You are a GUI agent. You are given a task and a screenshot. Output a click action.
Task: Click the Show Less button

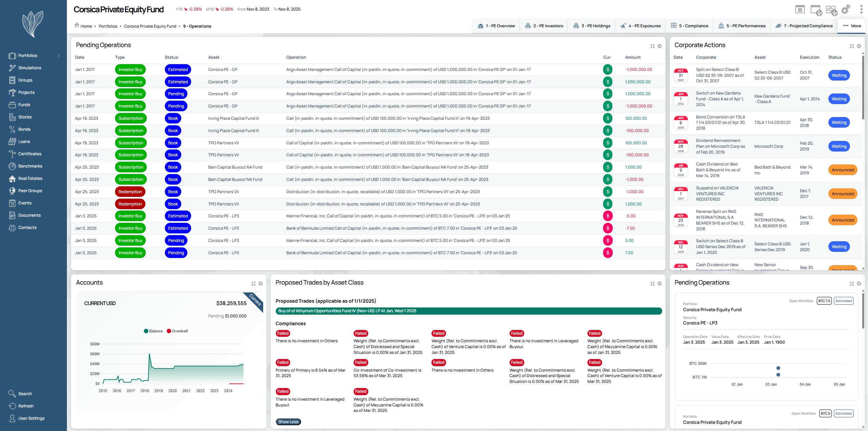tap(288, 422)
